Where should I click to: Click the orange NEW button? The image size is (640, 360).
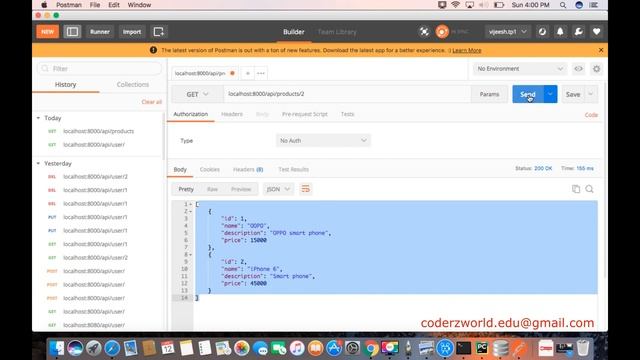tap(47, 31)
